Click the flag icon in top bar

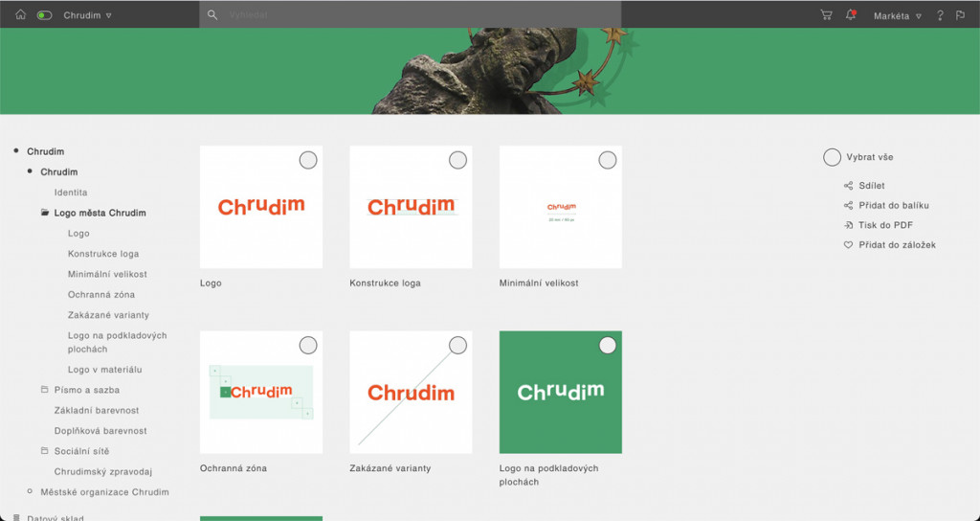coord(960,15)
